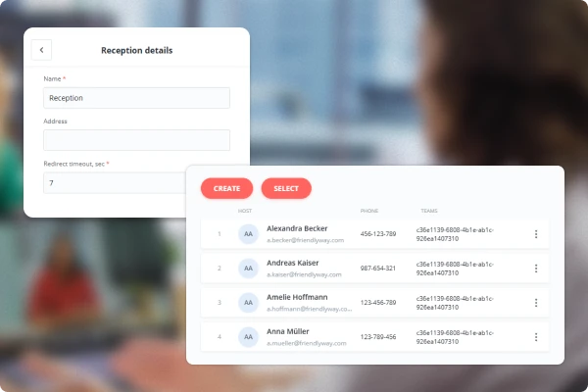588x392 pixels.
Task: Click the HOST column header
Action: pos(245,211)
